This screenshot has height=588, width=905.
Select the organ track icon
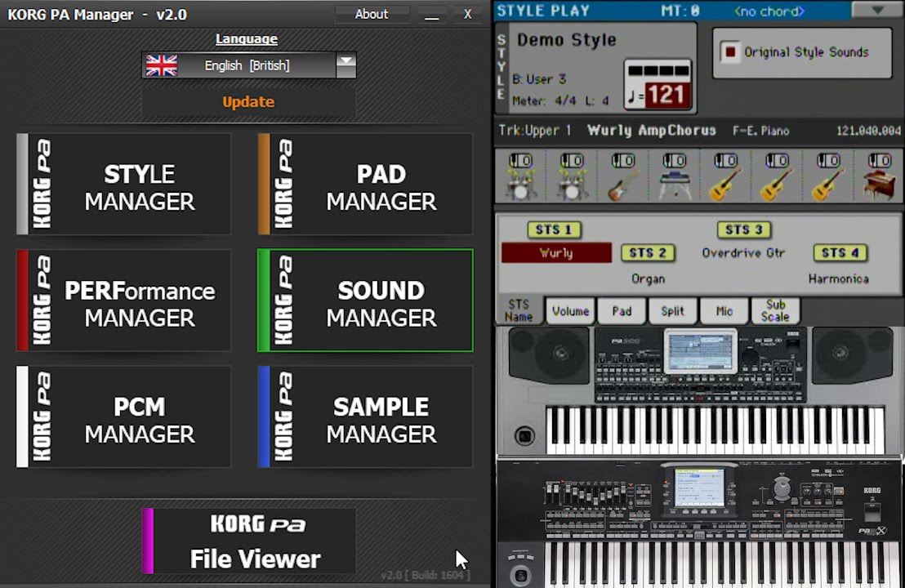[x=878, y=185]
